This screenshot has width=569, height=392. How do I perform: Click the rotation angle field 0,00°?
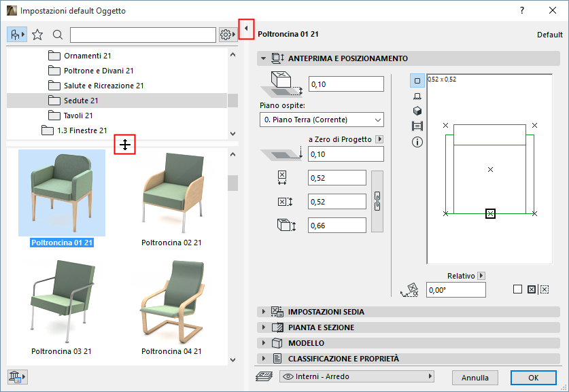click(x=455, y=290)
